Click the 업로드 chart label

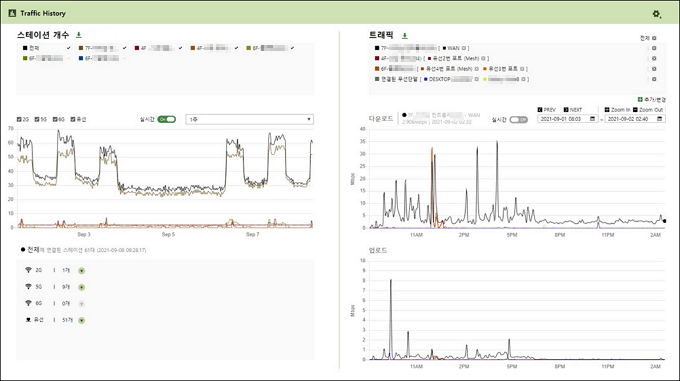tap(378, 250)
